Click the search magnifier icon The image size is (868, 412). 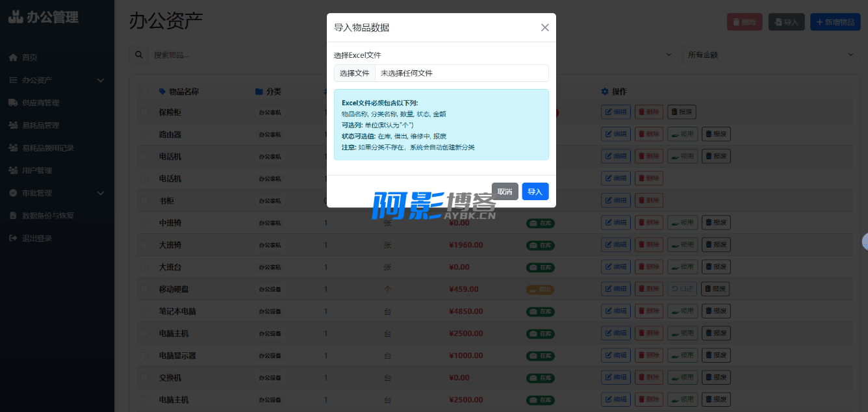[138, 55]
